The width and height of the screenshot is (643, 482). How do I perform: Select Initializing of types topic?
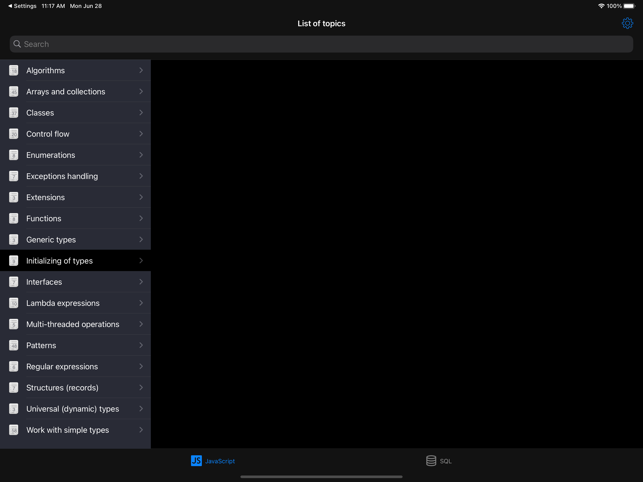[60, 261]
